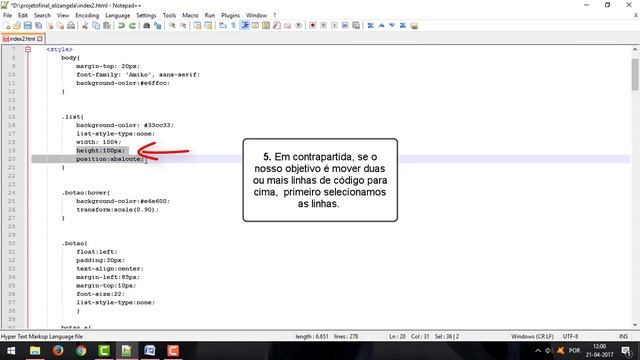Open the Document Map panel icon
The image size is (640, 360).
point(266,25)
